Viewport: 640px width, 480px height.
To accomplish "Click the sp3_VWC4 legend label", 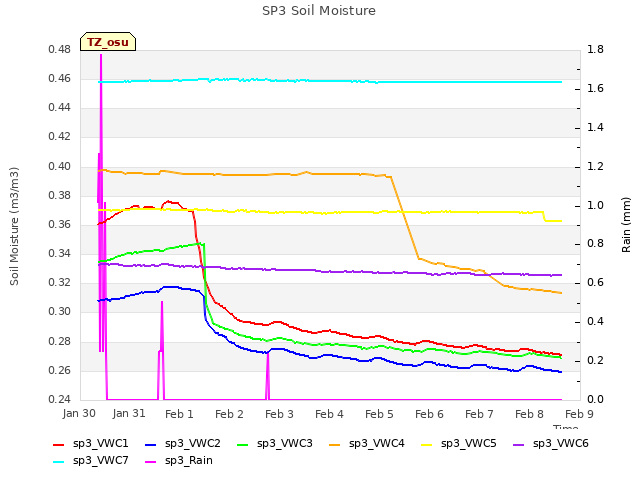I will [376, 443].
